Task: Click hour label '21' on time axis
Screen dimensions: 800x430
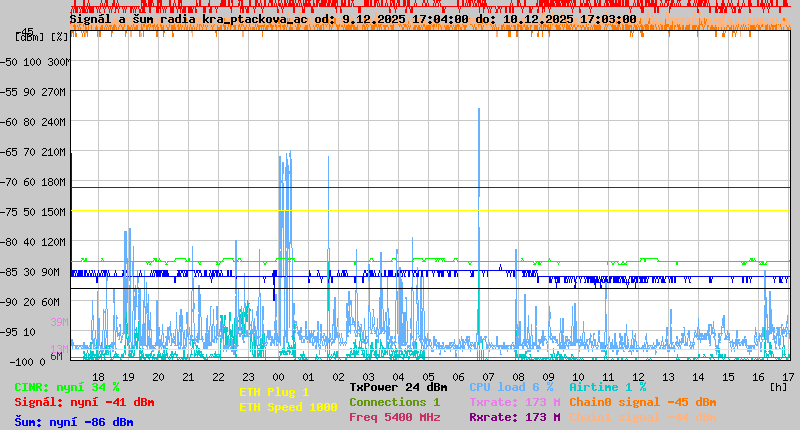Action: [x=188, y=377]
